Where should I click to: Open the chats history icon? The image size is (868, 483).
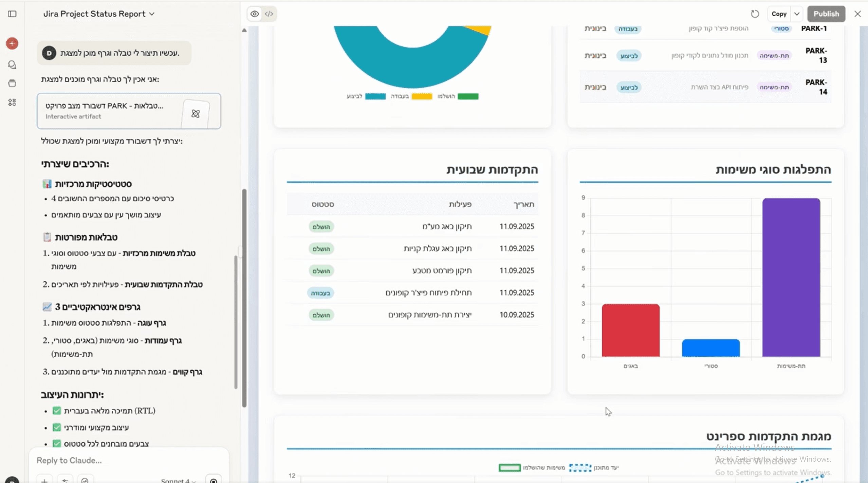click(12, 64)
